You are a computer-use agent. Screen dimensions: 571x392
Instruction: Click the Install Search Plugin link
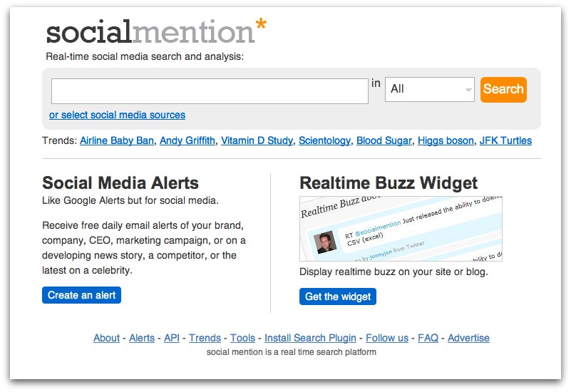coord(310,338)
